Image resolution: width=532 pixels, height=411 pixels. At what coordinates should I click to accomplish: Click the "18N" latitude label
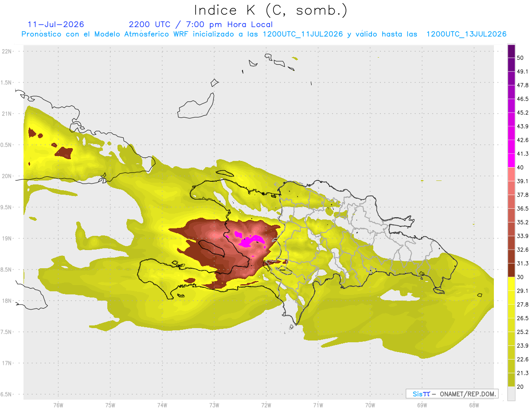pyautogui.click(x=7, y=301)
